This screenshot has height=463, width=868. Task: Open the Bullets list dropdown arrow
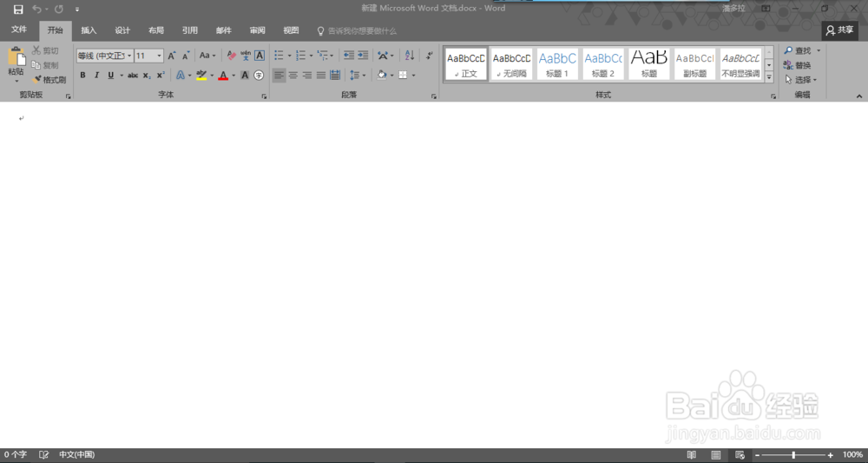tap(289, 56)
